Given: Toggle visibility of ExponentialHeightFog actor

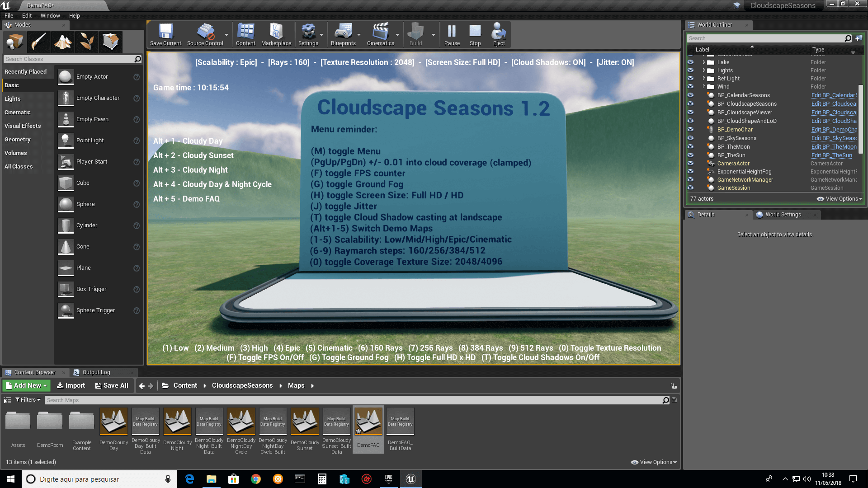Looking at the screenshot, I should pyautogui.click(x=690, y=172).
